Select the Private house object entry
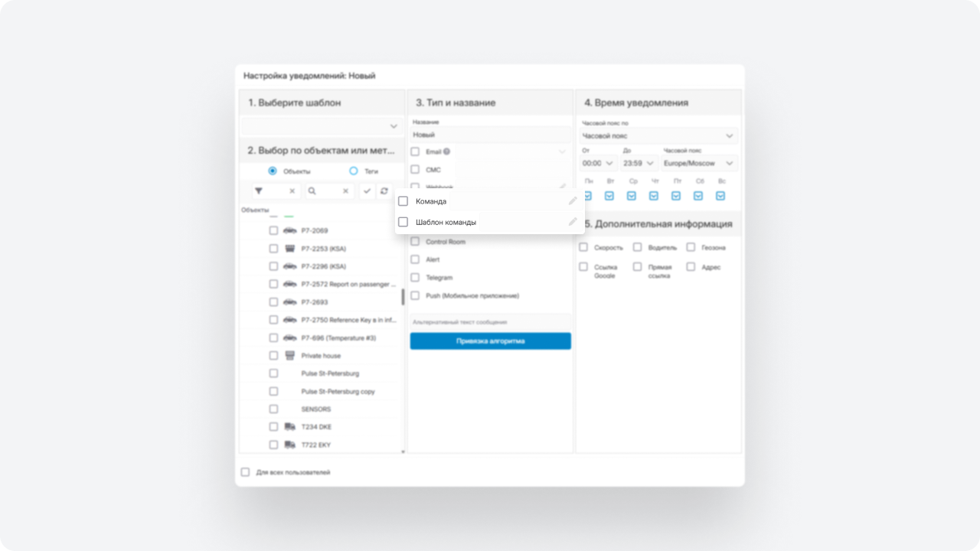The height and width of the screenshot is (551, 980). (x=273, y=356)
